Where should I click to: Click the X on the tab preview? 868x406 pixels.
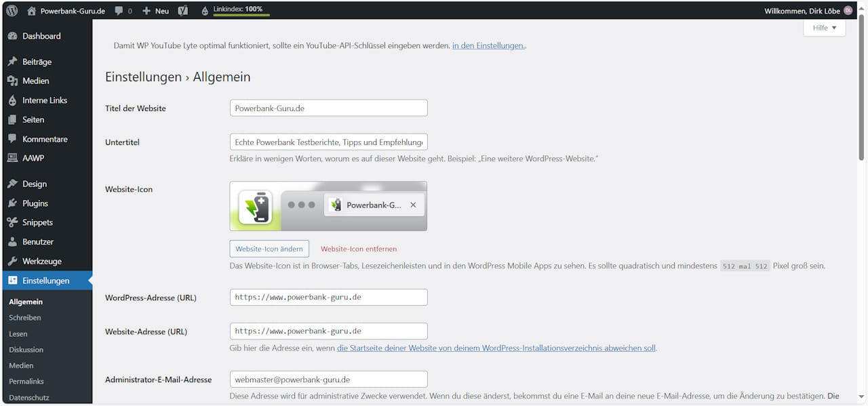[413, 205]
